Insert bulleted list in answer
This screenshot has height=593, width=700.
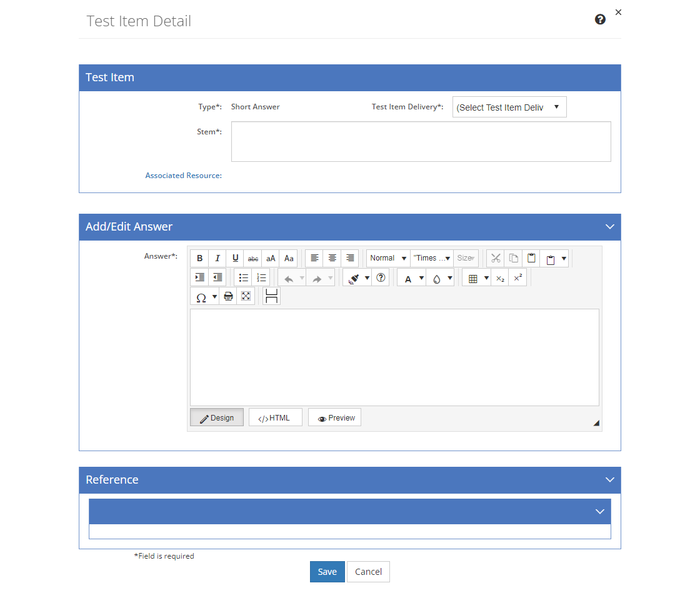(x=243, y=278)
